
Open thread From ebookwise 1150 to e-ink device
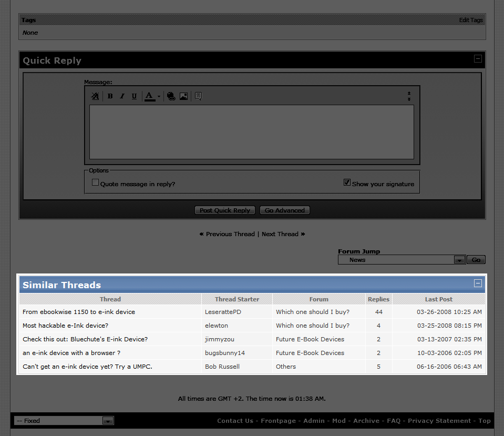pyautogui.click(x=79, y=312)
